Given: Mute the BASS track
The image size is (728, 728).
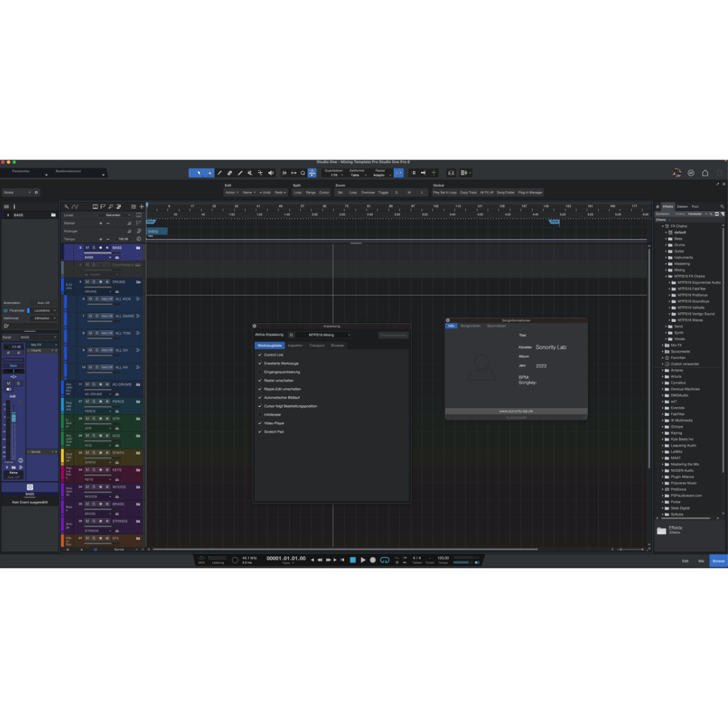Looking at the screenshot, I should pos(87,248).
